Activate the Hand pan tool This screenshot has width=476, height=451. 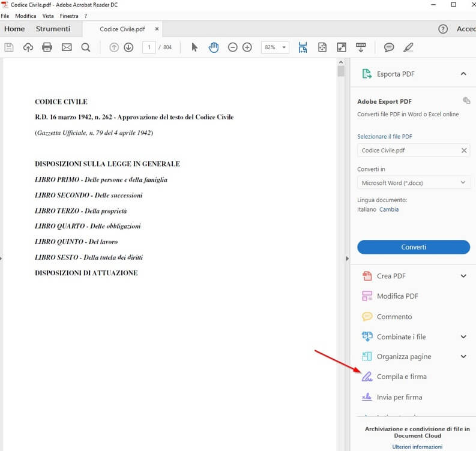point(214,47)
